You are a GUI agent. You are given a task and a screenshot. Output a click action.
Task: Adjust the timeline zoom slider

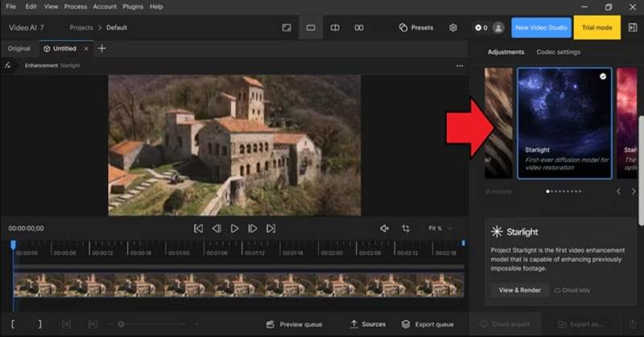point(153,324)
